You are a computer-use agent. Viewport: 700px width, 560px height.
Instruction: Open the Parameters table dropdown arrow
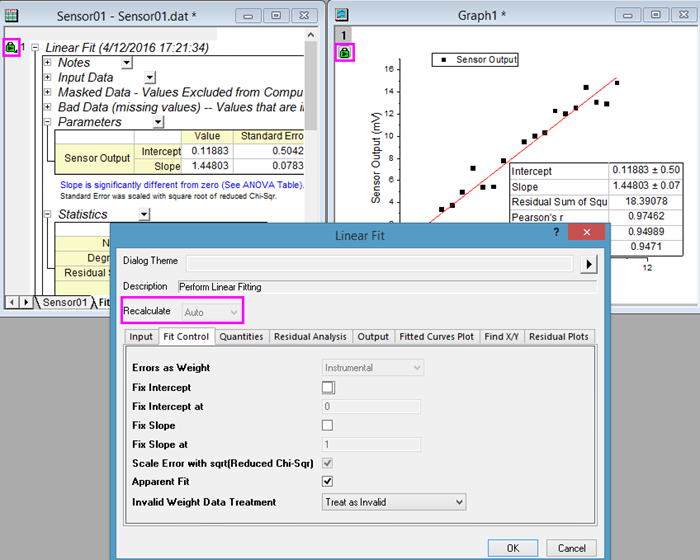click(158, 122)
